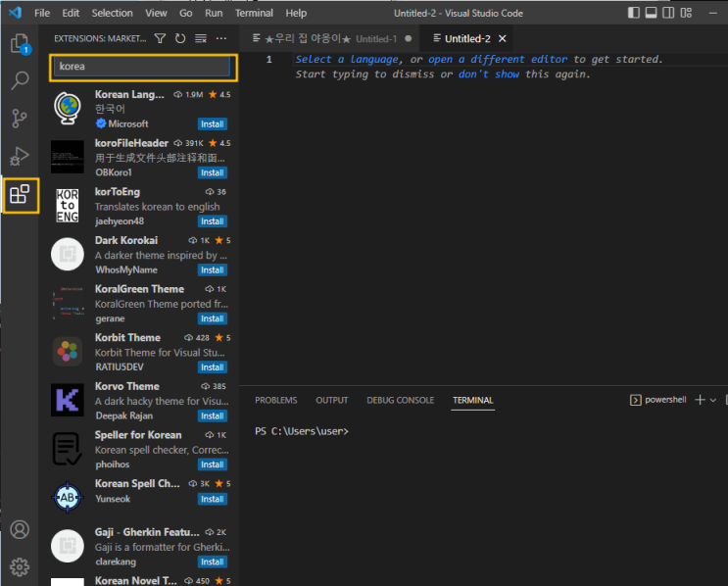
Task: Click the Korean Spell Checker AB icon
Action: (x=68, y=497)
